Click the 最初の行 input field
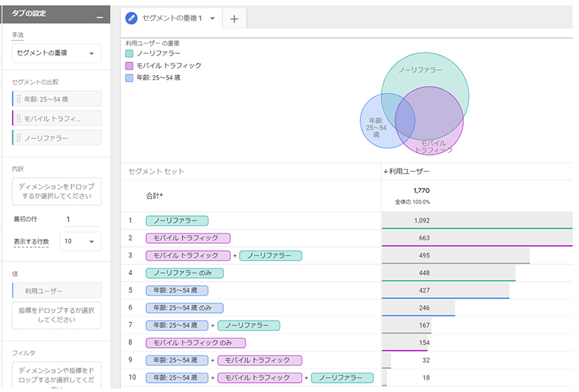The width and height of the screenshot is (579, 392). (x=82, y=219)
